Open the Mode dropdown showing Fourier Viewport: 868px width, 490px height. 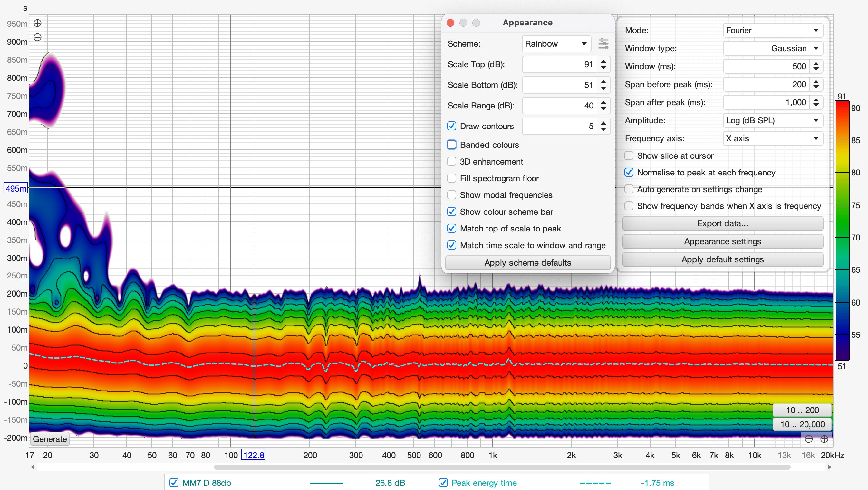click(773, 30)
